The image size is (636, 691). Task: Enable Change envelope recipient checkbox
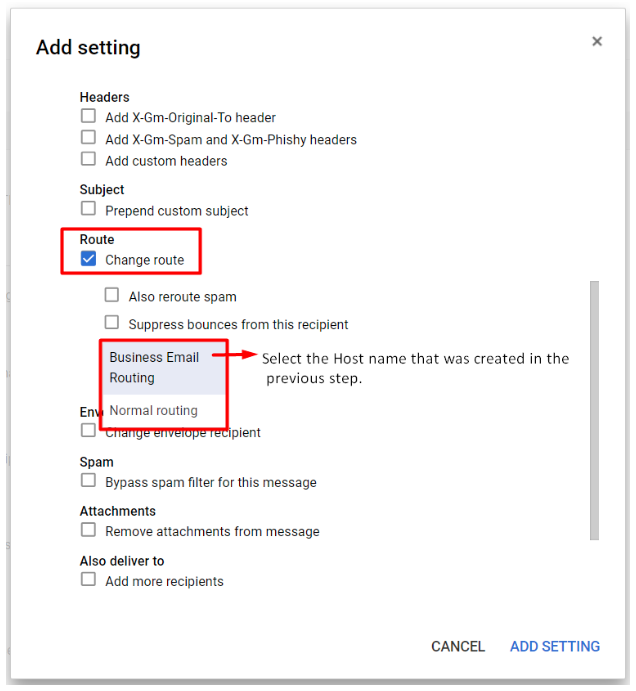click(88, 430)
